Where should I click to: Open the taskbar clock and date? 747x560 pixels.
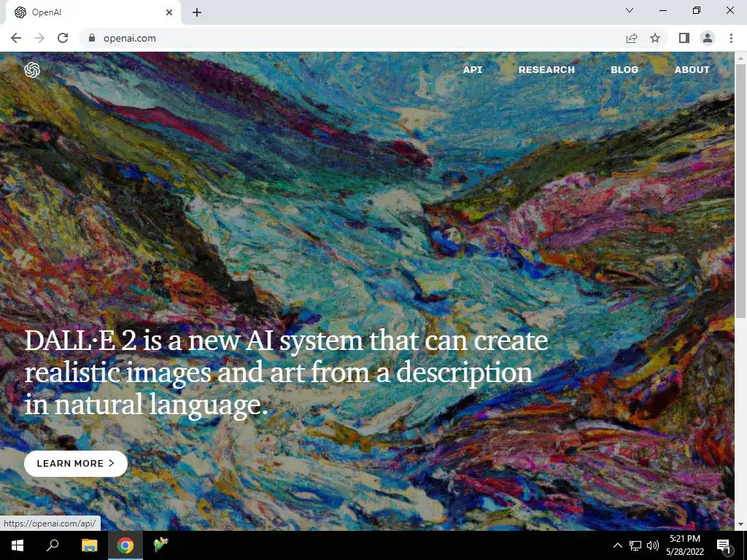[684, 545]
